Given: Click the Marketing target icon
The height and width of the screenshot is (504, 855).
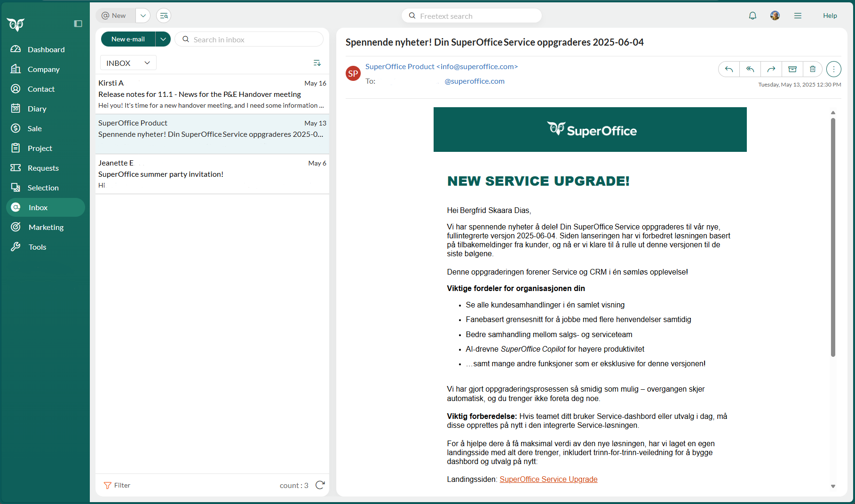Looking at the screenshot, I should [16, 227].
